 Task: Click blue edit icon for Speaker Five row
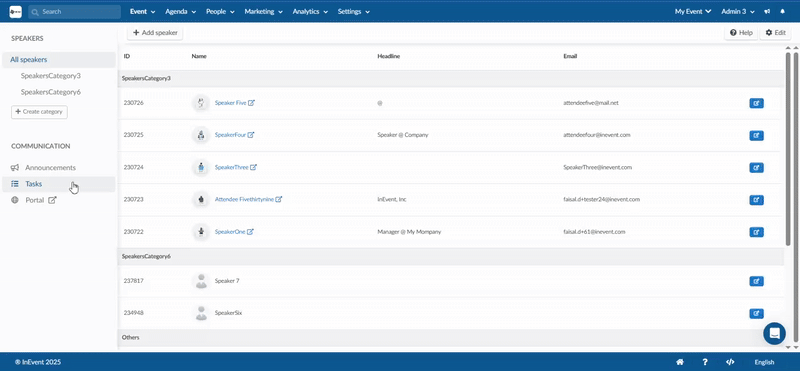point(756,103)
